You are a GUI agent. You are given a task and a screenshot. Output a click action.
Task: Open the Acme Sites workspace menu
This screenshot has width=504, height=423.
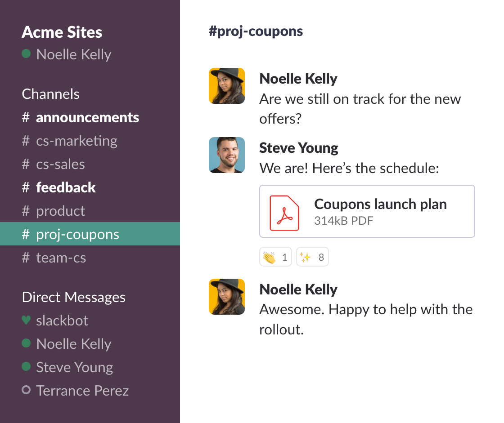(x=62, y=32)
